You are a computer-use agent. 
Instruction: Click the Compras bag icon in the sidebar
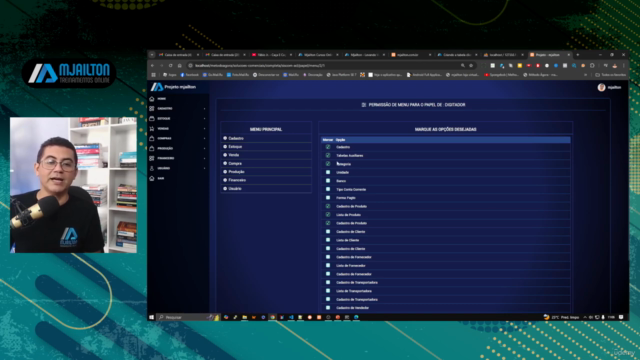tap(152, 138)
